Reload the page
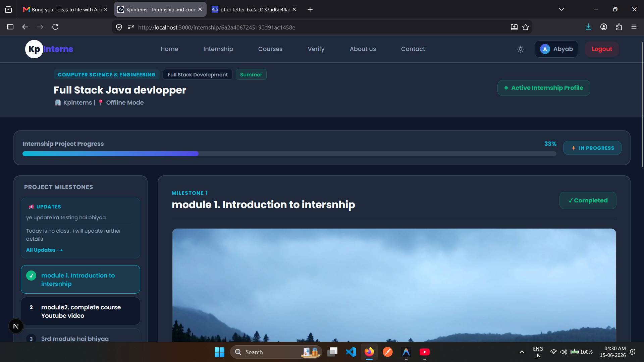Screen dimensions: 644x362 click(55, 27)
